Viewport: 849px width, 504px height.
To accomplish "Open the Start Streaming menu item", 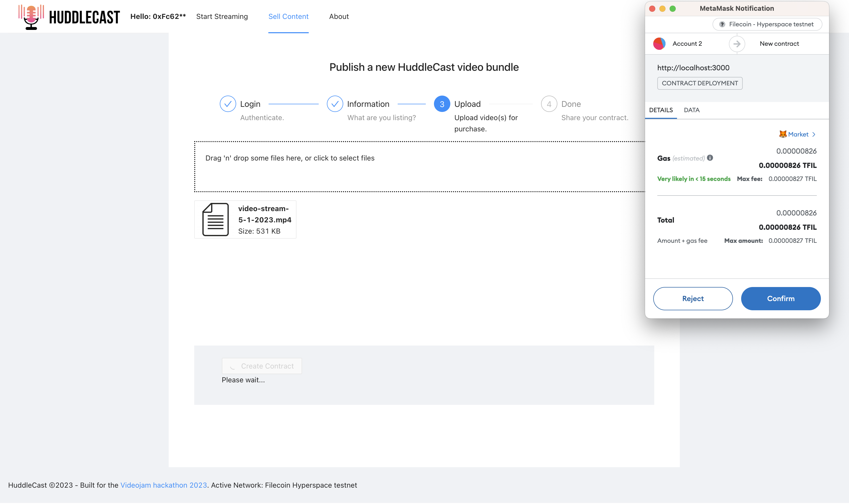I will (222, 16).
